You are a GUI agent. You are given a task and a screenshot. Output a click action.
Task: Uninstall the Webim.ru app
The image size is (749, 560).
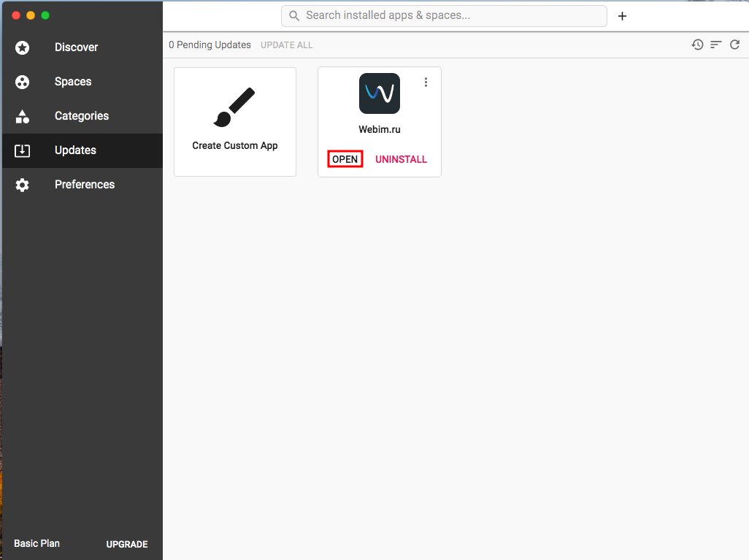coord(401,159)
